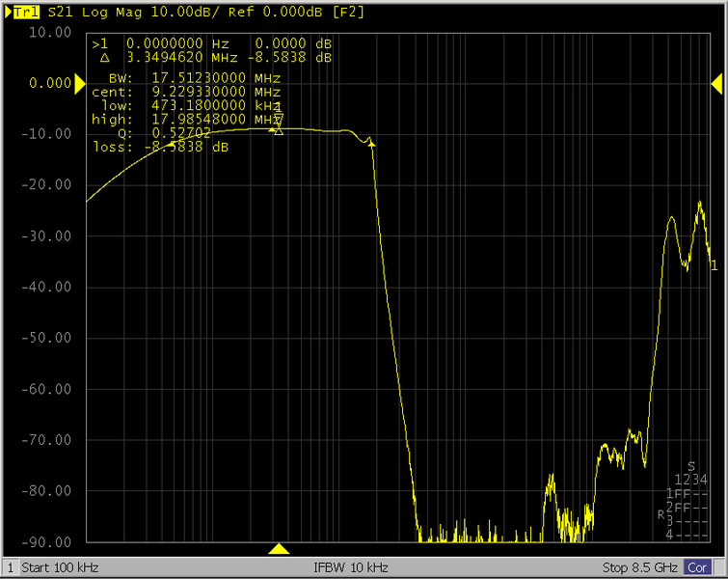Open the S-parameter port calibration matrix

[688, 506]
